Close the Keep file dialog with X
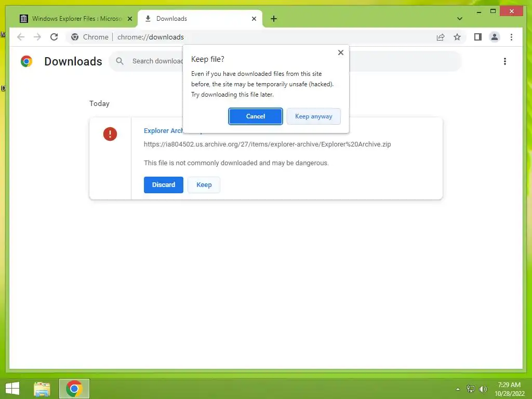This screenshot has width=532, height=399. [341, 52]
